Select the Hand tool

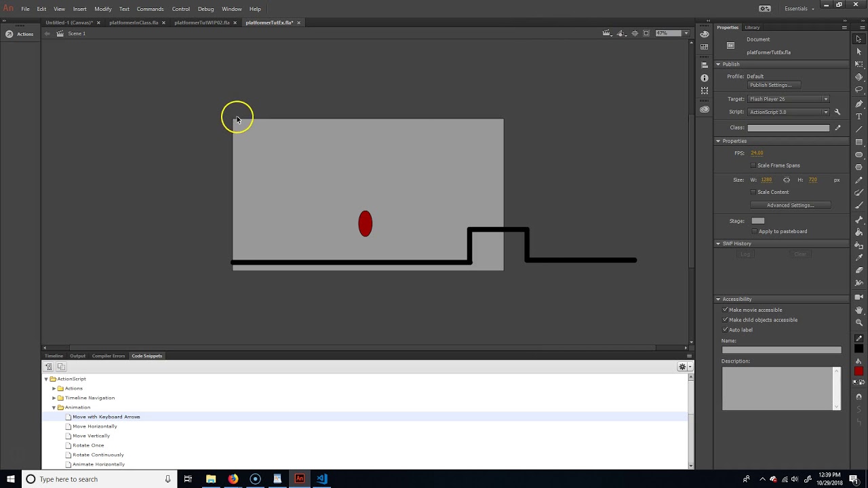[x=859, y=310]
